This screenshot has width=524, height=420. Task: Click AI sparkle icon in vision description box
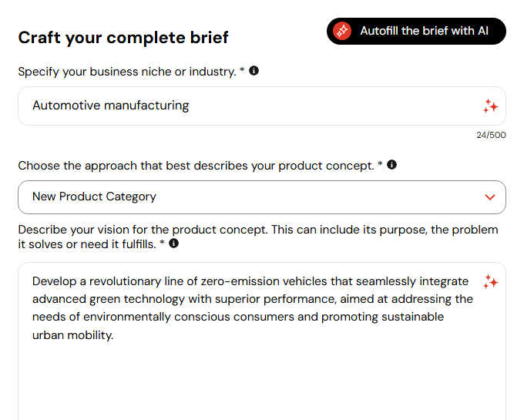click(490, 282)
